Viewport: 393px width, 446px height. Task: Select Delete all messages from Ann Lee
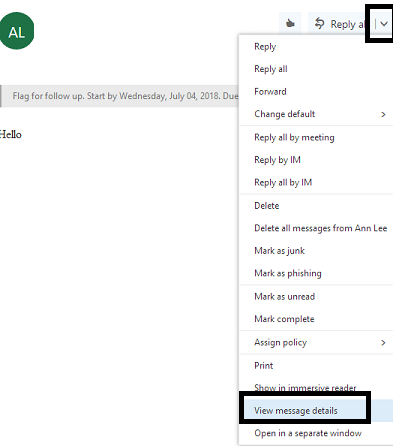coord(316,228)
